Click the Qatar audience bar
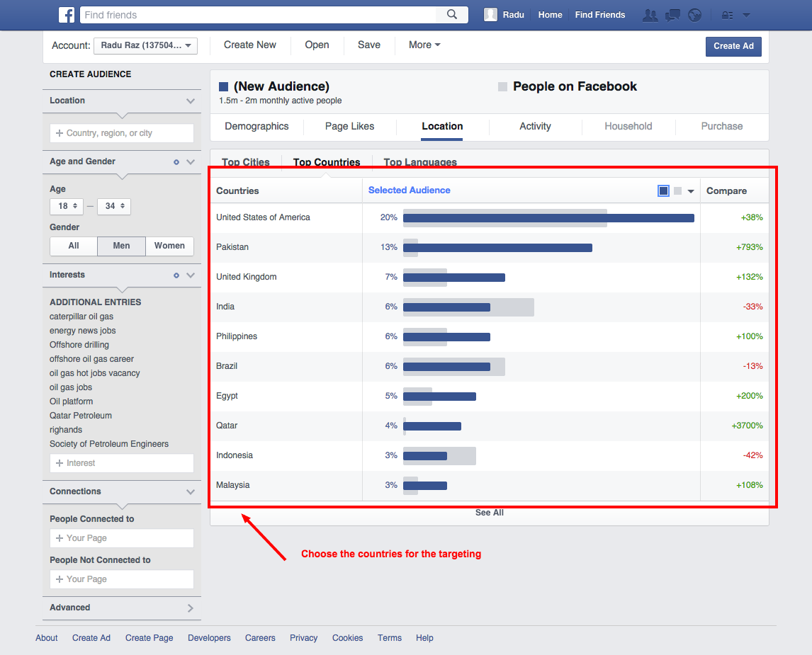 point(432,426)
